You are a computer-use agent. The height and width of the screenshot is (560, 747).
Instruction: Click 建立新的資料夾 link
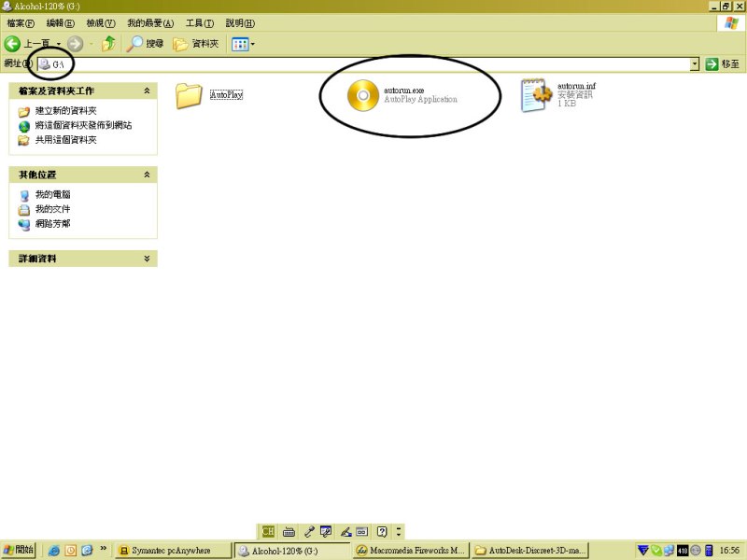click(65, 111)
